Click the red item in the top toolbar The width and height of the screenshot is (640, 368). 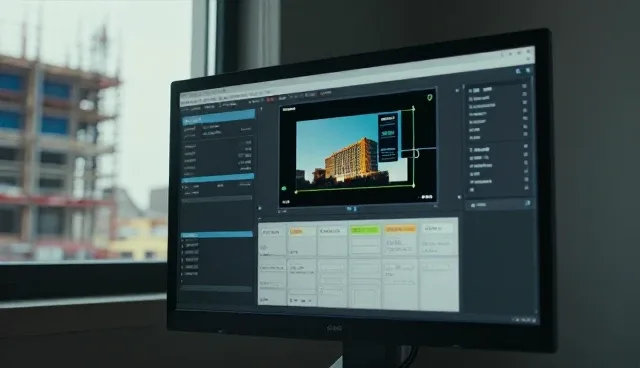click(x=270, y=99)
